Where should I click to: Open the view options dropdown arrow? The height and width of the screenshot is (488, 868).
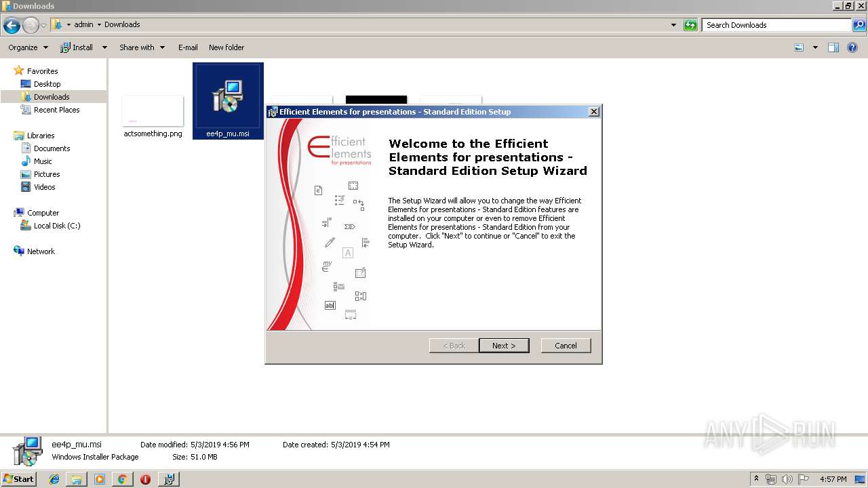(815, 47)
